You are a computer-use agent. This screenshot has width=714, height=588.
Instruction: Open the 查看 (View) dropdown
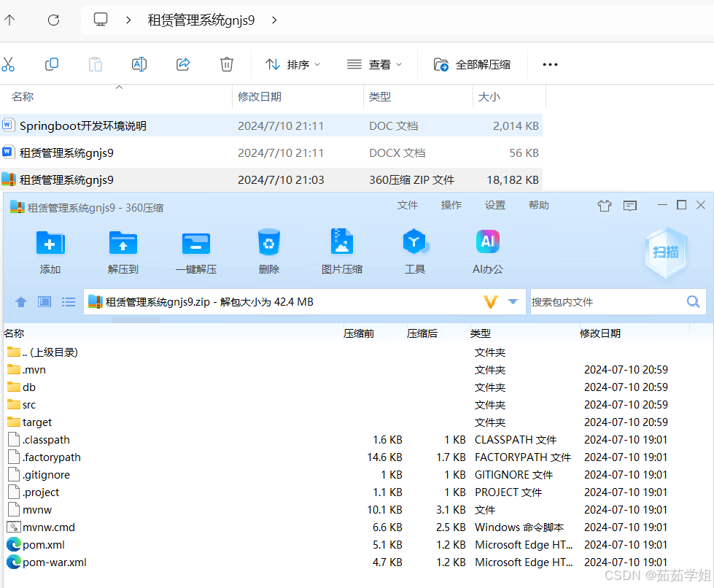tap(375, 64)
